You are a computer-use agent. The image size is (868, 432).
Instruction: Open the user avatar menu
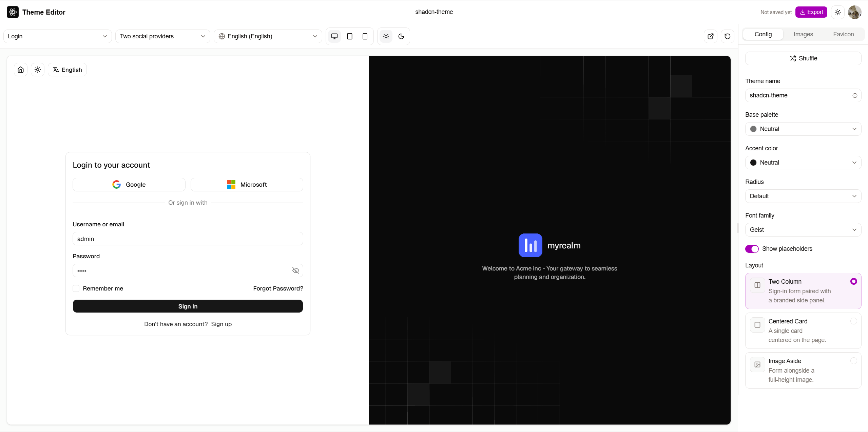(855, 12)
